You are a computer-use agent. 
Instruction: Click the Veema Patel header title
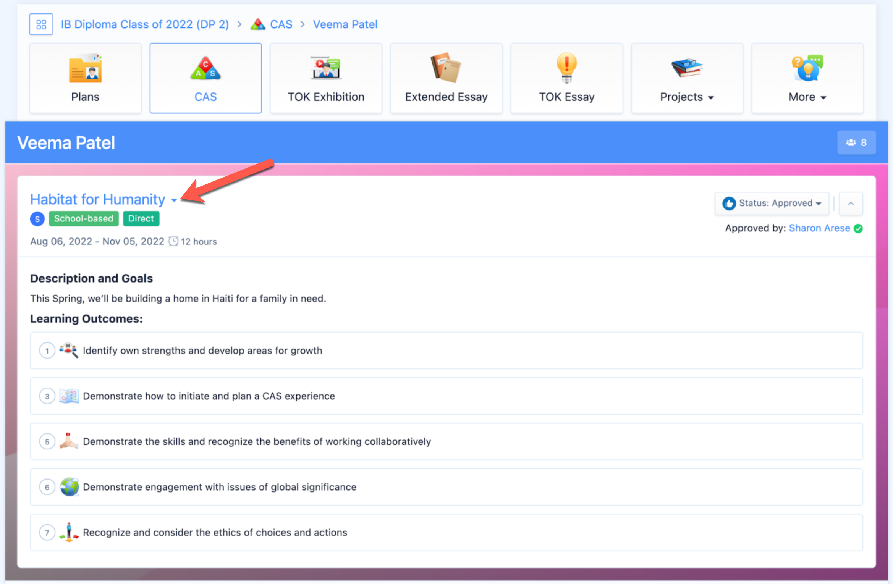click(x=66, y=143)
